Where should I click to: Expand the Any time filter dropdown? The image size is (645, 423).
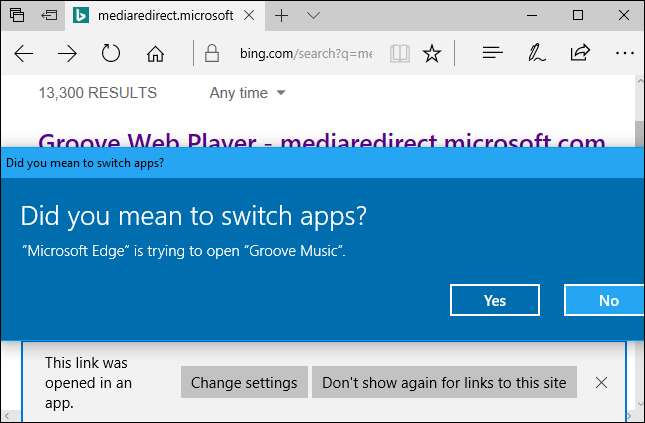tap(247, 93)
